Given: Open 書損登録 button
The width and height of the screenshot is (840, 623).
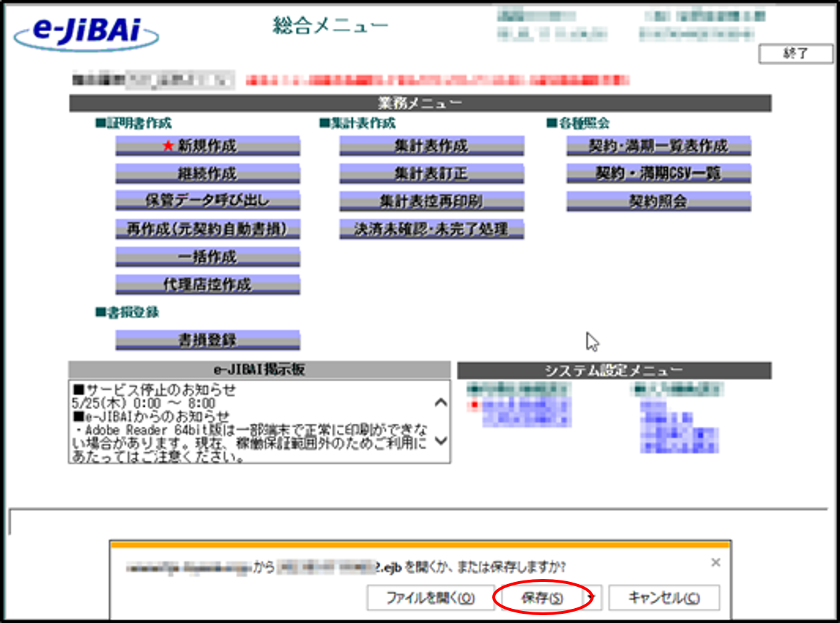Looking at the screenshot, I should (x=208, y=340).
